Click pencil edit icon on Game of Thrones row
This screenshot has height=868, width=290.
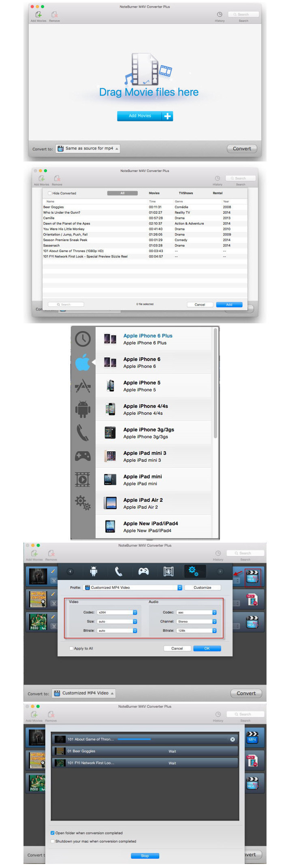click(x=53, y=571)
